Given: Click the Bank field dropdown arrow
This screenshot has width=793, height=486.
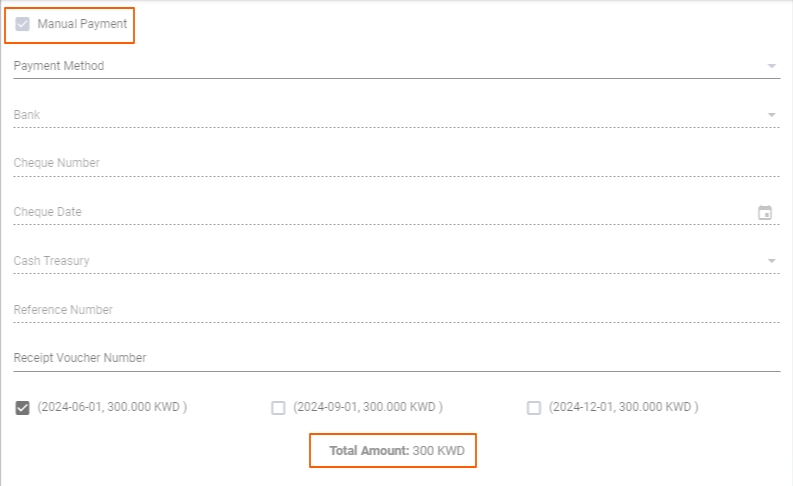Looking at the screenshot, I should click(x=771, y=115).
